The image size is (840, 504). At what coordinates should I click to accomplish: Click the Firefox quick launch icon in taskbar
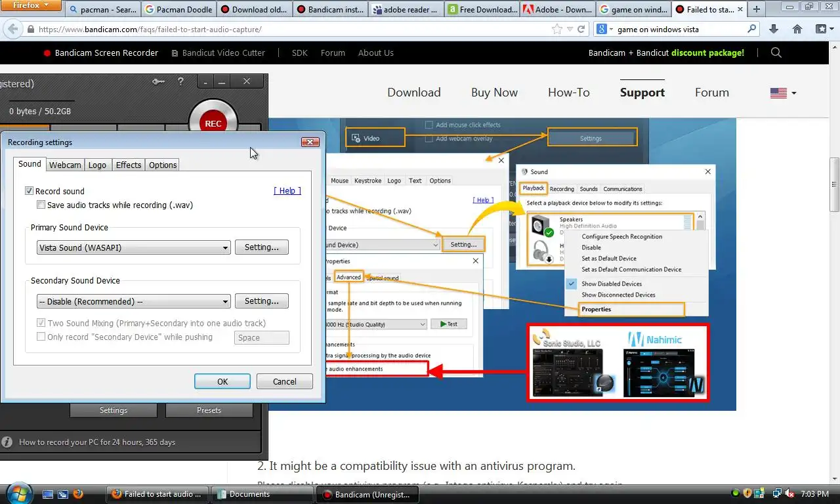pyautogui.click(x=78, y=493)
